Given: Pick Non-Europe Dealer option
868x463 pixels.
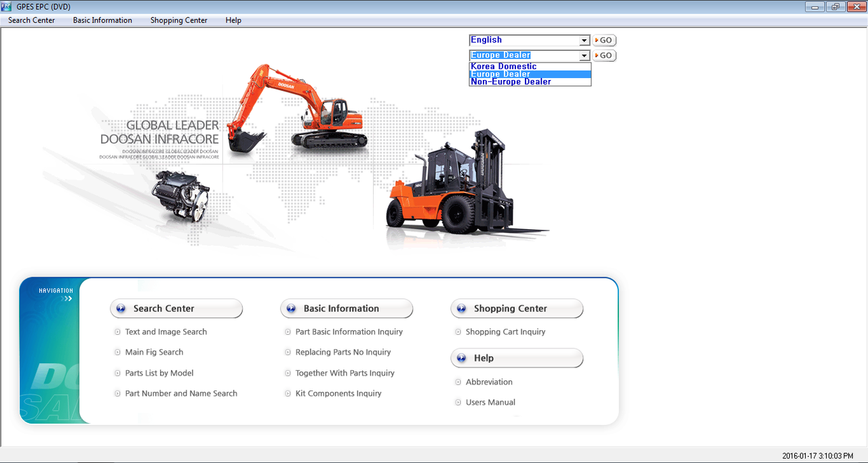Looking at the screenshot, I should 530,81.
